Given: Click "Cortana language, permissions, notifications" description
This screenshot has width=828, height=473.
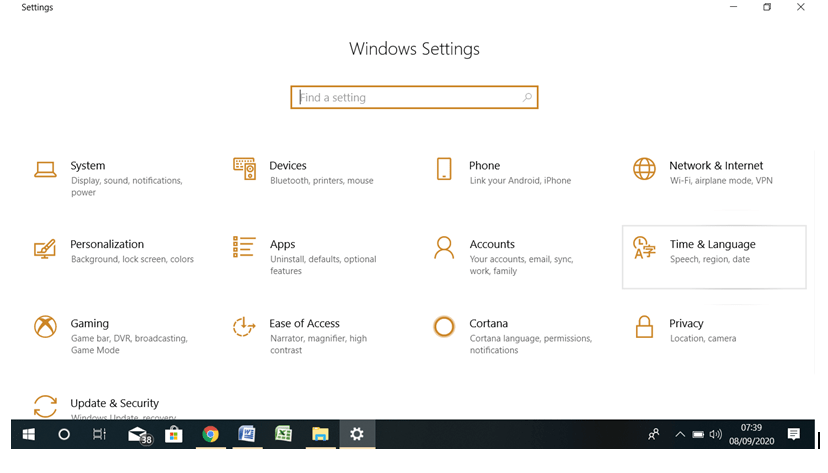Looking at the screenshot, I should [531, 344].
